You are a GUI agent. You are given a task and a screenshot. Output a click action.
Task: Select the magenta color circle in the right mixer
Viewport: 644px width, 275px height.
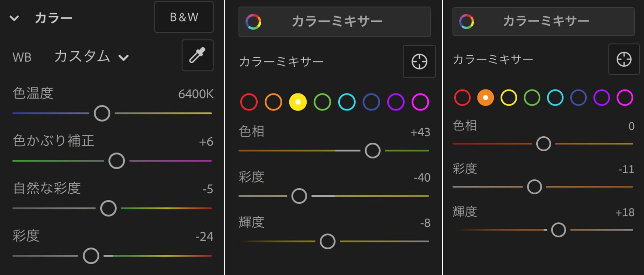tap(625, 97)
